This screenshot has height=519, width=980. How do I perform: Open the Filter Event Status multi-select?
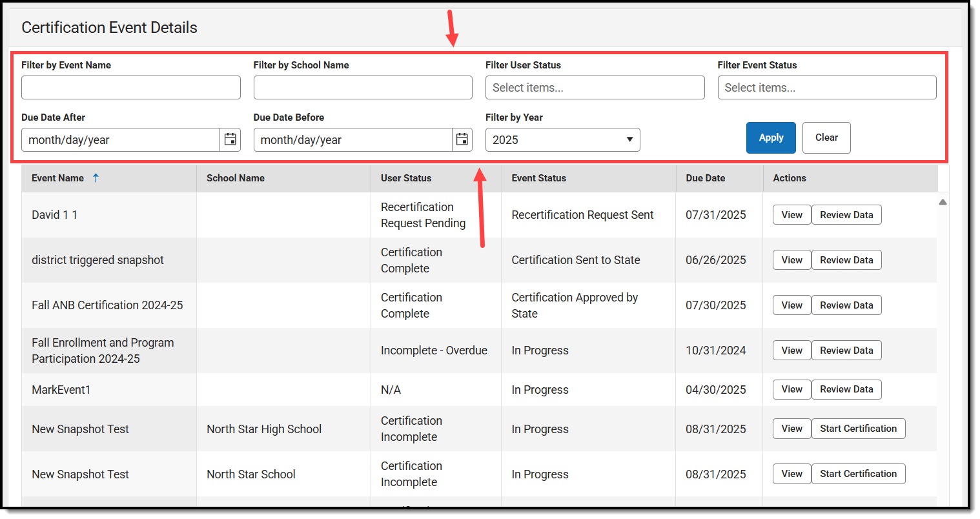827,87
